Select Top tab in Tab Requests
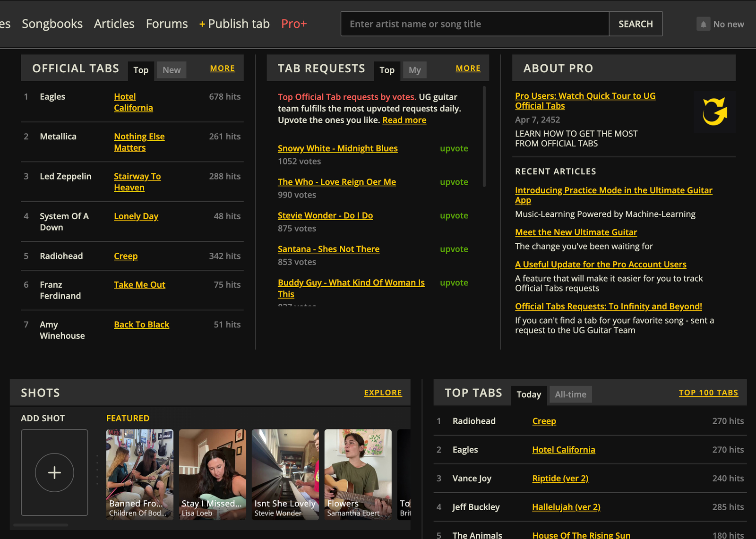Viewport: 756px width, 539px height. pos(387,70)
